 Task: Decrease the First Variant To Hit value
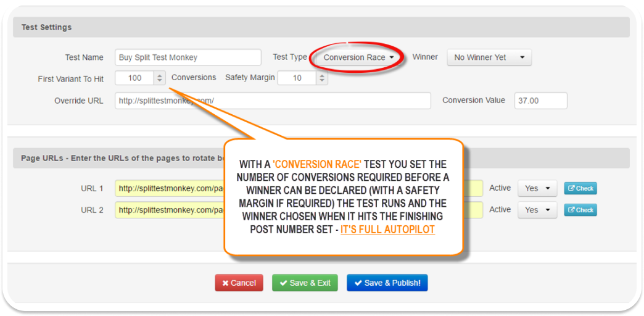point(160,81)
